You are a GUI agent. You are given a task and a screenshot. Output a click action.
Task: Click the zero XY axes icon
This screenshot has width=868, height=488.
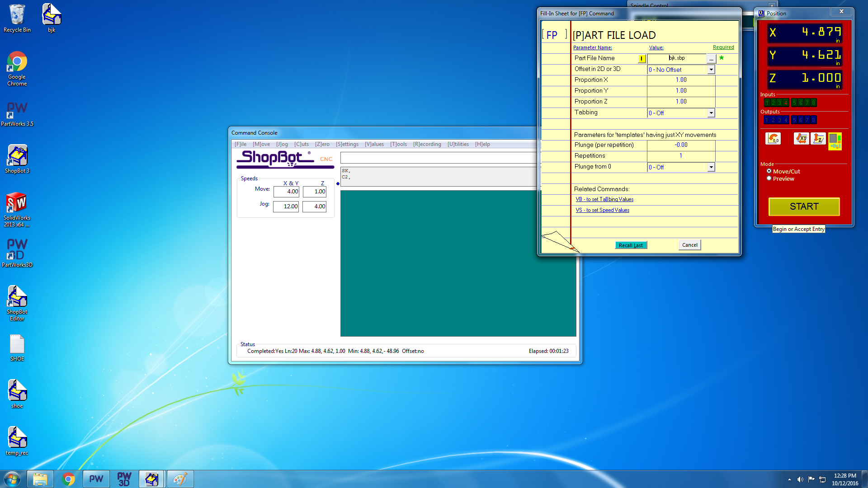[801, 139]
